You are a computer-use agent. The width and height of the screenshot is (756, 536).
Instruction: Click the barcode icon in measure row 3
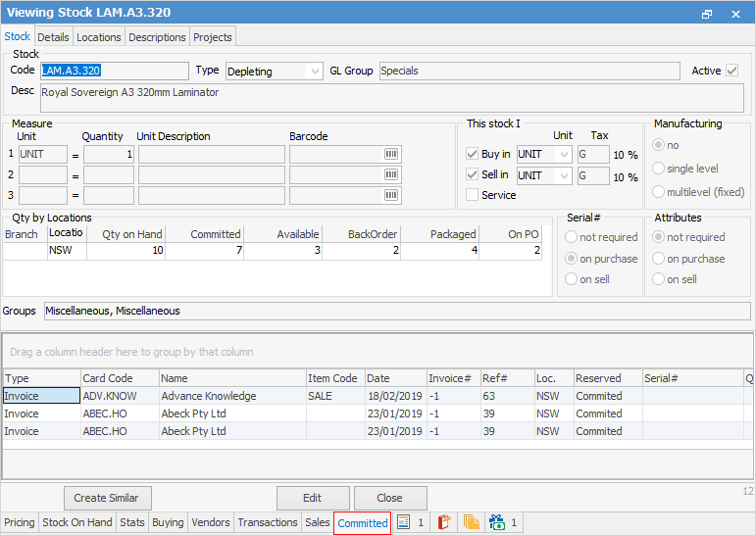coord(390,195)
